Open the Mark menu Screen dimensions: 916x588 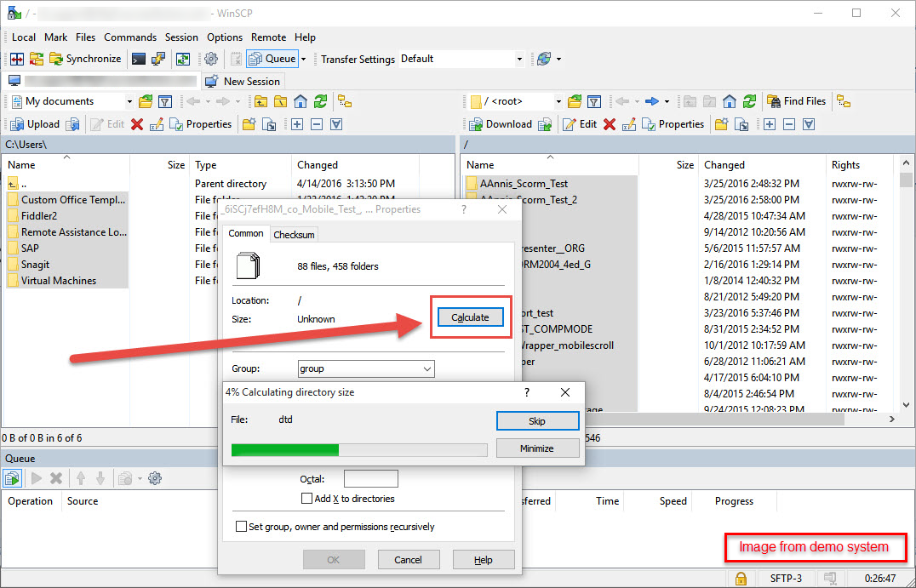(56, 37)
